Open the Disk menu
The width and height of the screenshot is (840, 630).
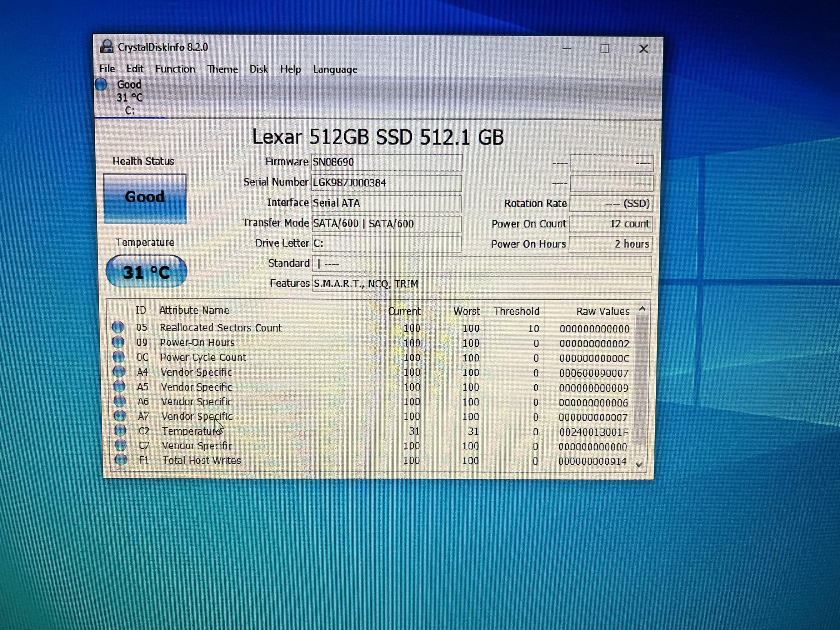[259, 69]
